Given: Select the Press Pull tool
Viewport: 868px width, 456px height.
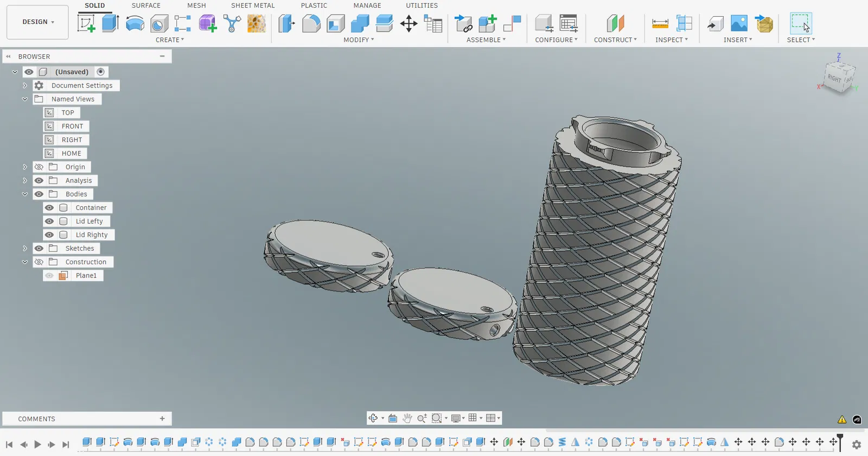Looking at the screenshot, I should tap(286, 24).
